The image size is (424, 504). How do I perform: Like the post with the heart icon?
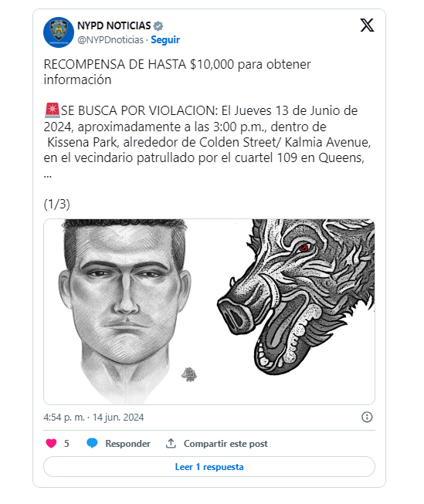51,444
